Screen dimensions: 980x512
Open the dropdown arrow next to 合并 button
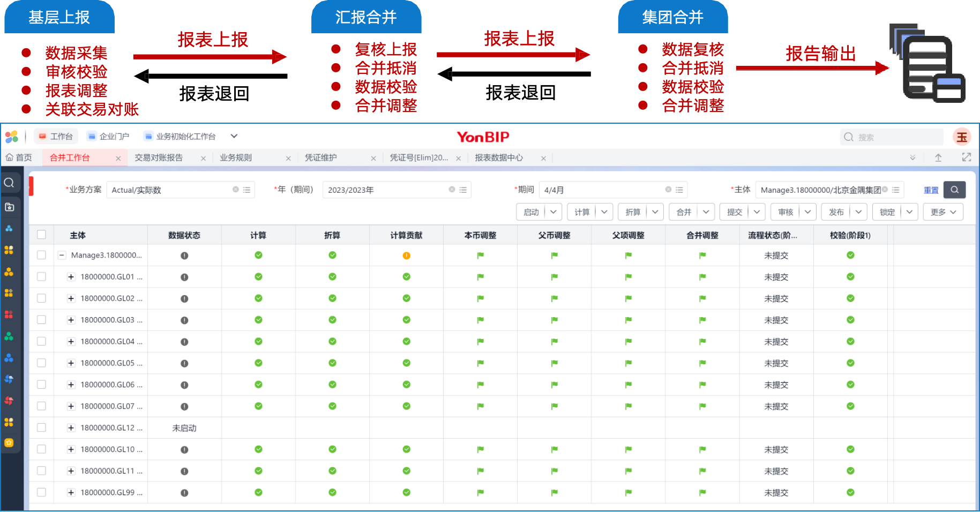pyautogui.click(x=706, y=212)
